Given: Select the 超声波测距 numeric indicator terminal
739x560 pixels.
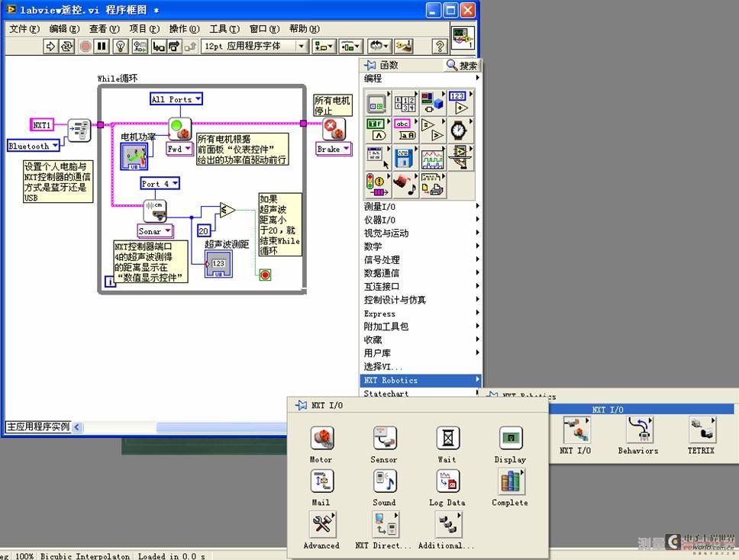Looking at the screenshot, I should pyautogui.click(x=218, y=264).
